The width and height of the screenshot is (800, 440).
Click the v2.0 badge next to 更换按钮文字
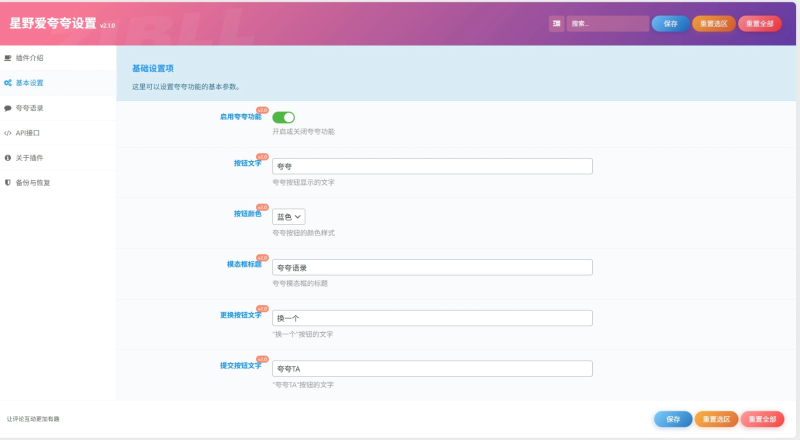[x=262, y=308]
